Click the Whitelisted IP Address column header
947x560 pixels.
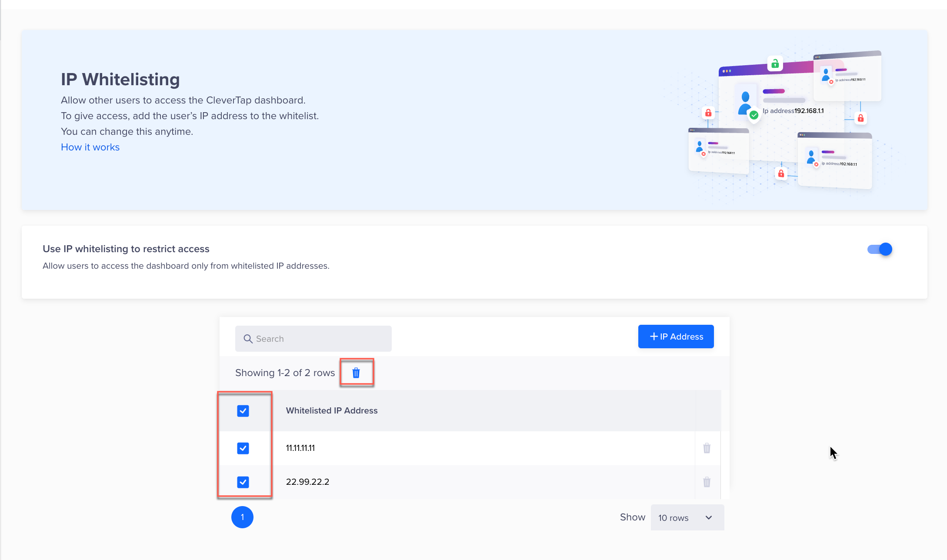(331, 410)
